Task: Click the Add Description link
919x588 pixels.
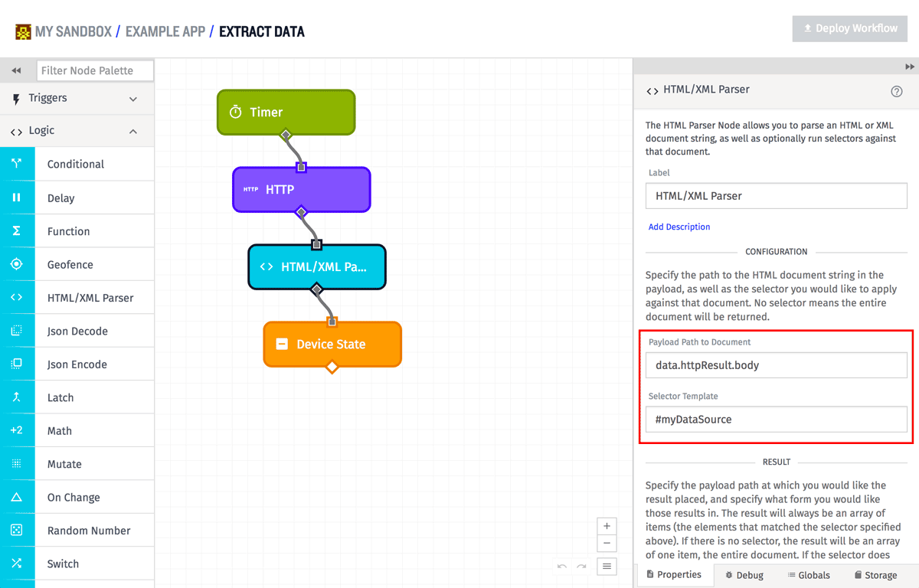Action: (679, 227)
